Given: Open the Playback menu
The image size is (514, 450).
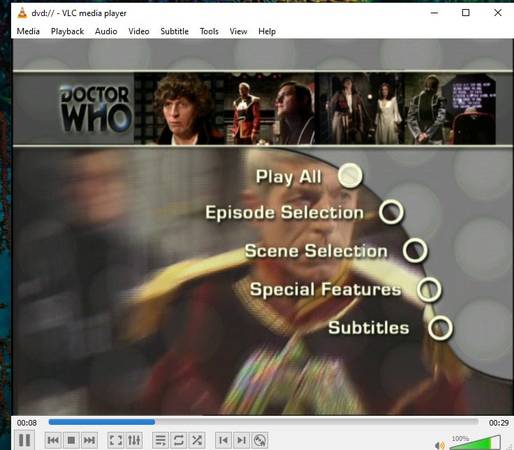Looking at the screenshot, I should point(67,31).
